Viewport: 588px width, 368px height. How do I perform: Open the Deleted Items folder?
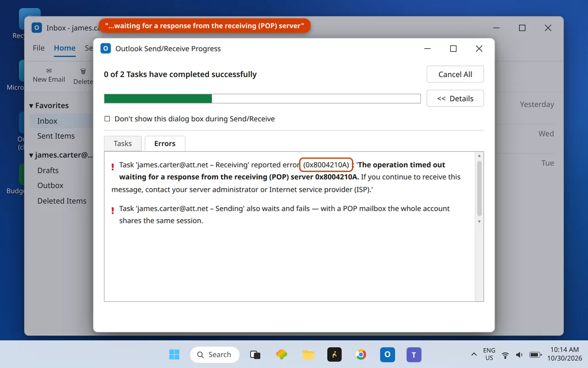point(62,201)
